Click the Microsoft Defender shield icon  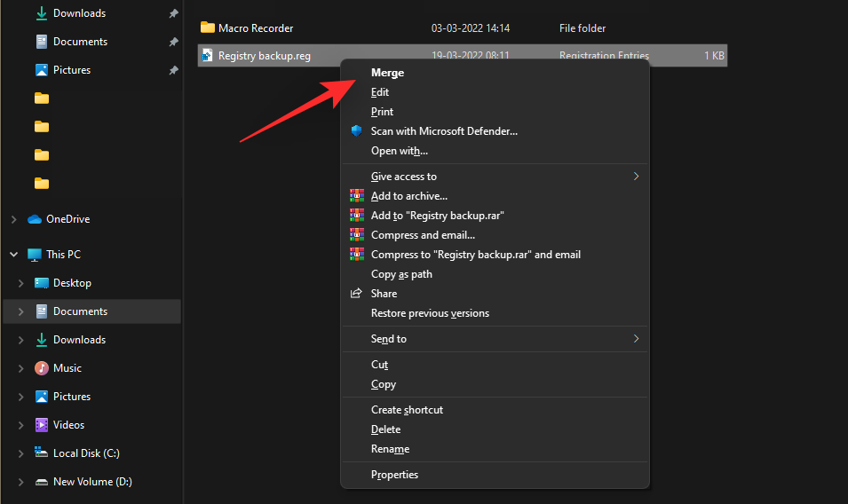[356, 131]
